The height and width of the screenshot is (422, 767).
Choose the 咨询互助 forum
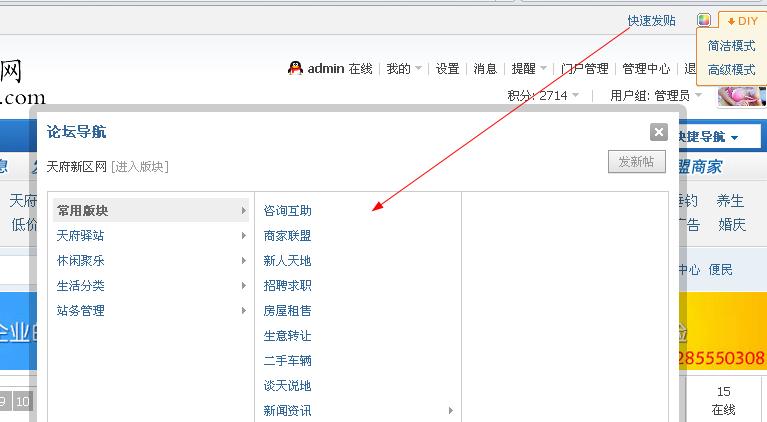tap(287, 211)
